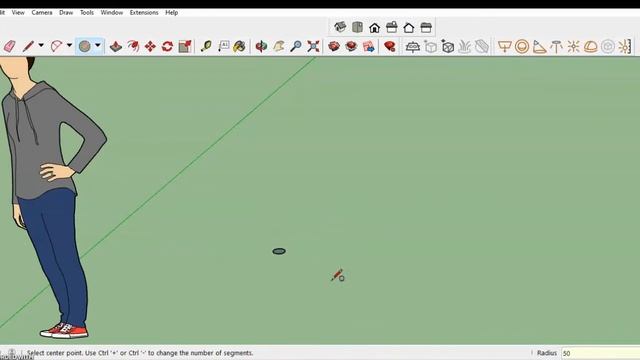The image size is (640, 360).
Task: Select the Text label tool
Action: pyautogui.click(x=223, y=46)
